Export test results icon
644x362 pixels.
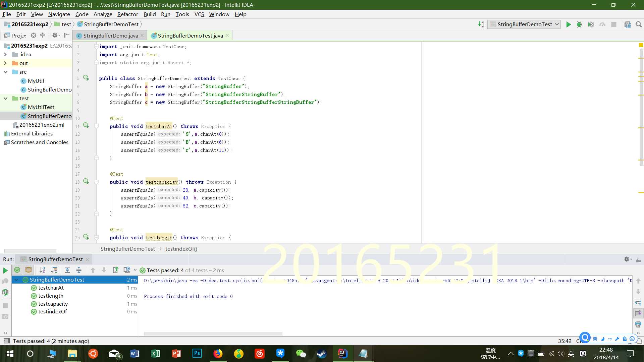115,270
